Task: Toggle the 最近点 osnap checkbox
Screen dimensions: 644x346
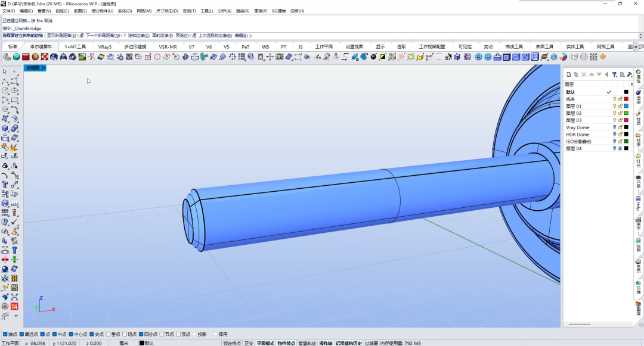Action: click(x=21, y=334)
